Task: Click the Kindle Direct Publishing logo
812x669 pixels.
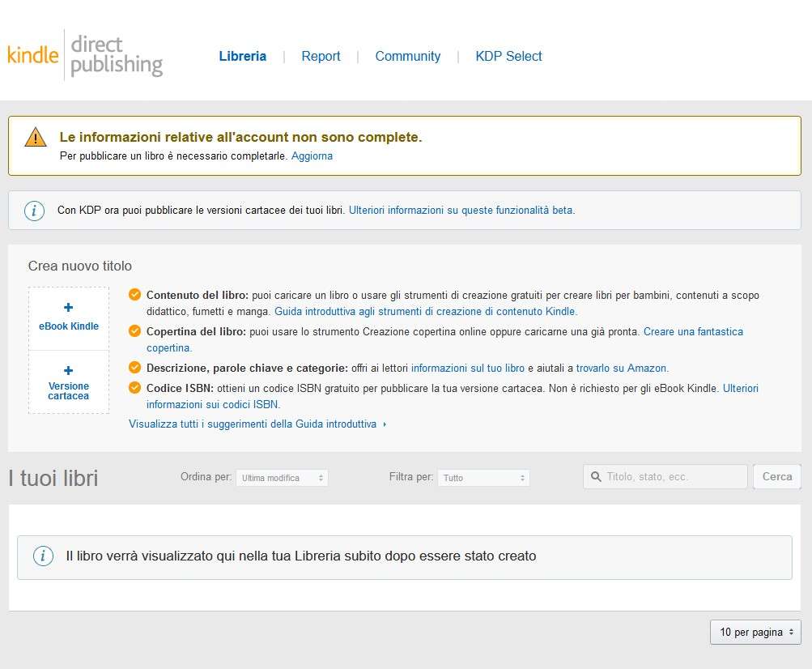Action: 85,56
